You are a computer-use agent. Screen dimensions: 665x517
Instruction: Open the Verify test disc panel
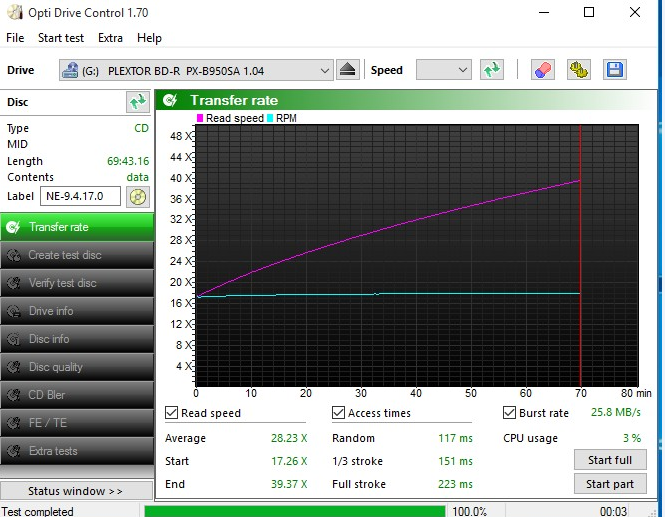(77, 283)
